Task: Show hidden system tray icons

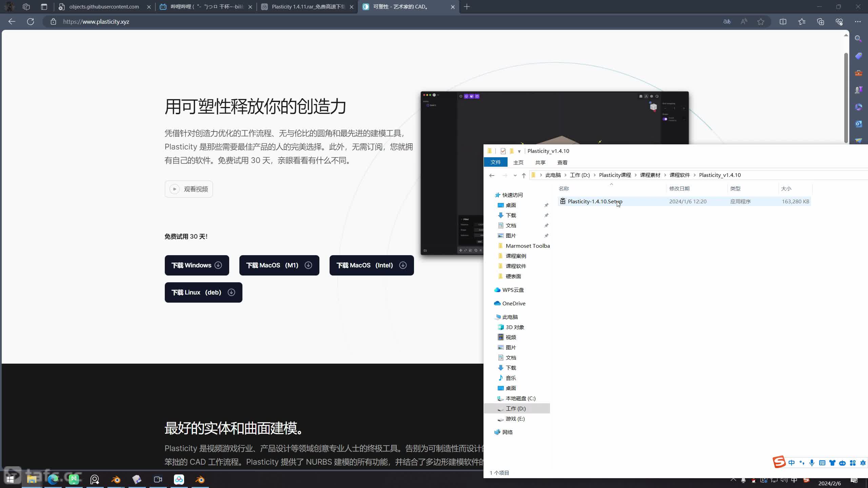Action: [733, 480]
